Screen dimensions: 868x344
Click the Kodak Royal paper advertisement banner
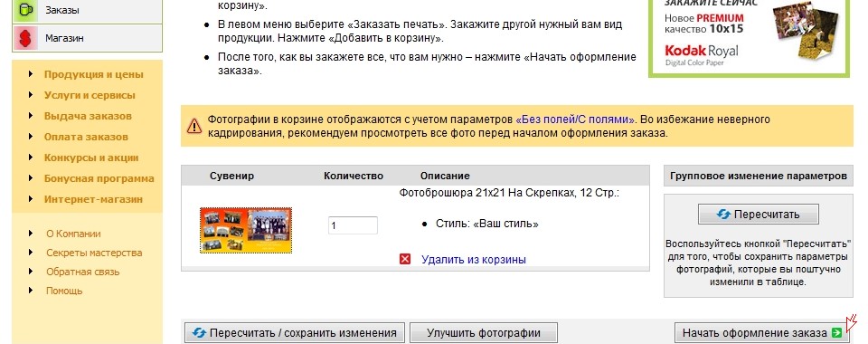(x=749, y=37)
